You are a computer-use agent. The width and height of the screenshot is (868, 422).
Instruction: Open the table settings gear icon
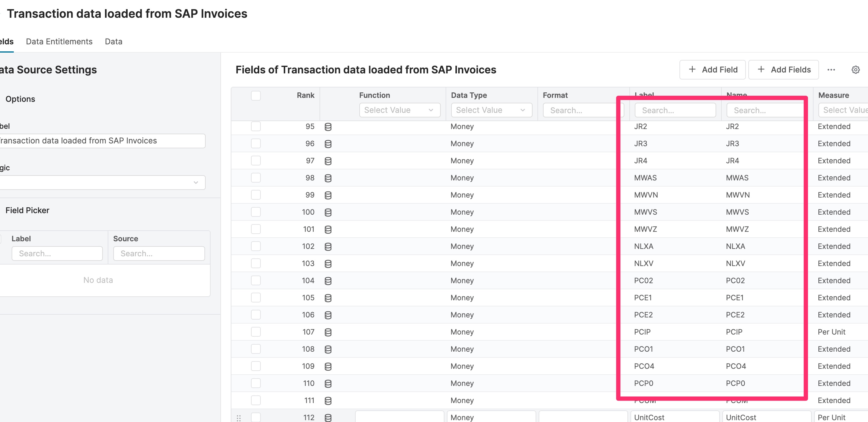(x=855, y=70)
